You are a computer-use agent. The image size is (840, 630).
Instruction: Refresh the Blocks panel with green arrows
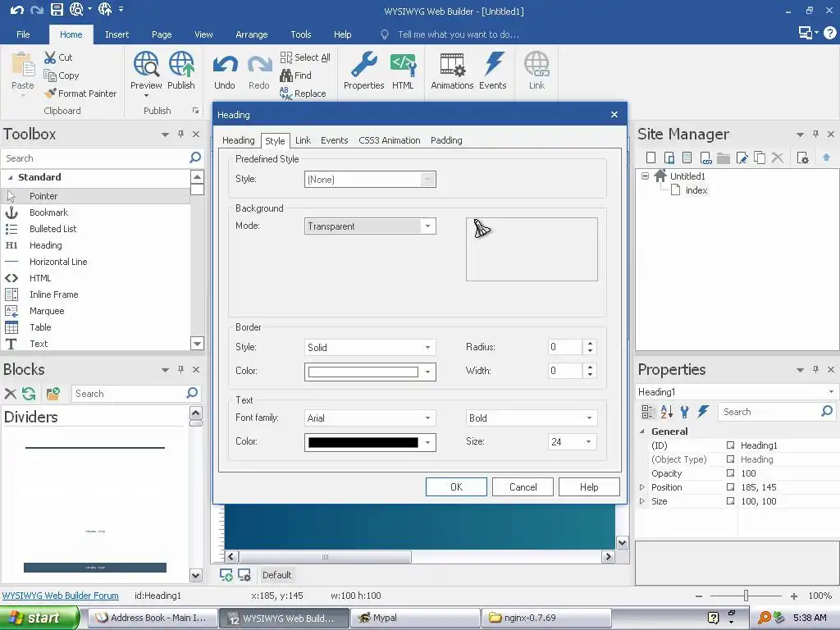(29, 394)
